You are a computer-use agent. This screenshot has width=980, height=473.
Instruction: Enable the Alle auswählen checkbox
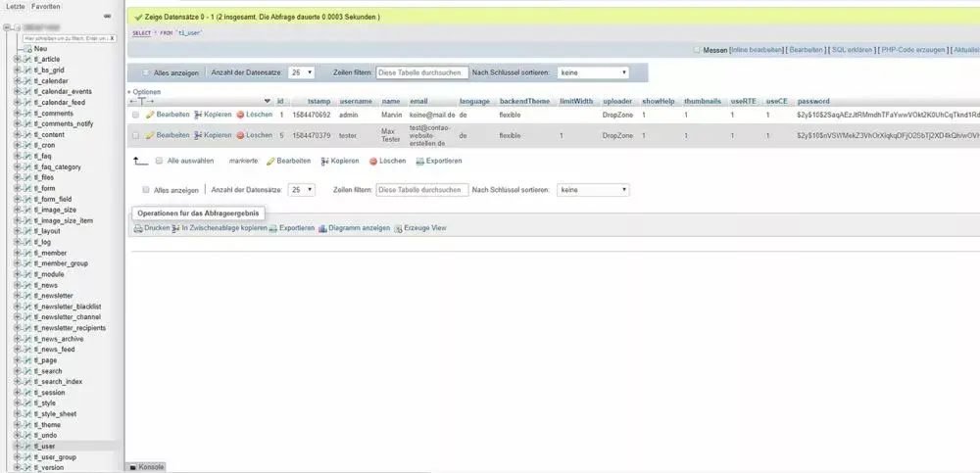click(x=159, y=161)
